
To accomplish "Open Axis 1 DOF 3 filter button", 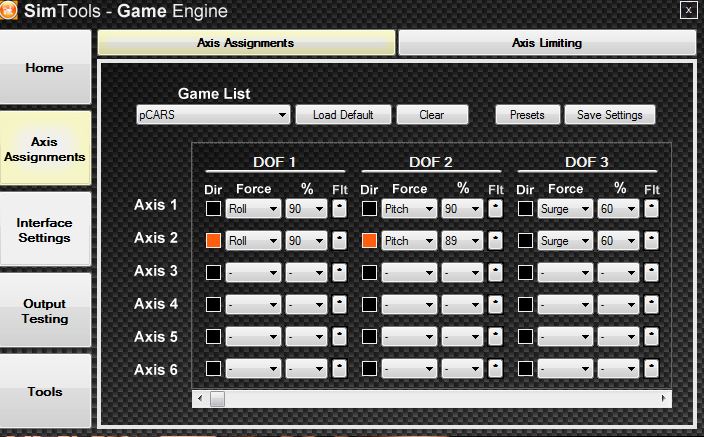I will tap(651, 209).
